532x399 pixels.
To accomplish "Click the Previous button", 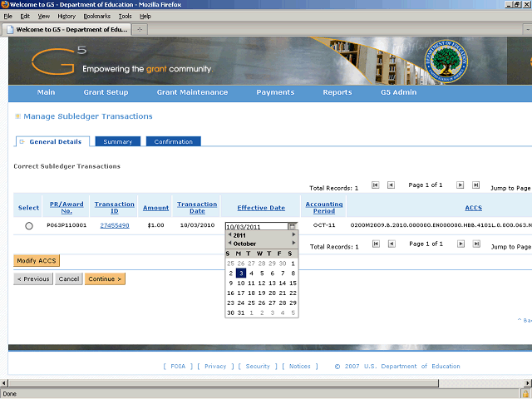I will (x=33, y=279).
